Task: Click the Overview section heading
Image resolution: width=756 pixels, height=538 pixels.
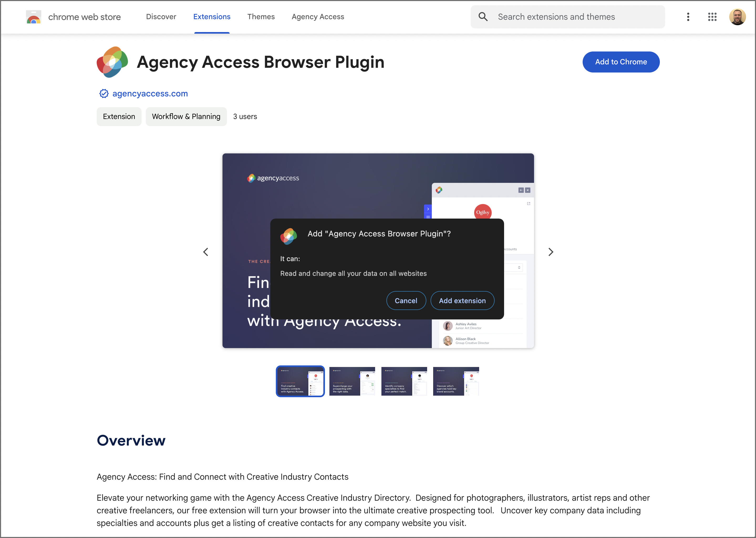Action: (x=131, y=441)
